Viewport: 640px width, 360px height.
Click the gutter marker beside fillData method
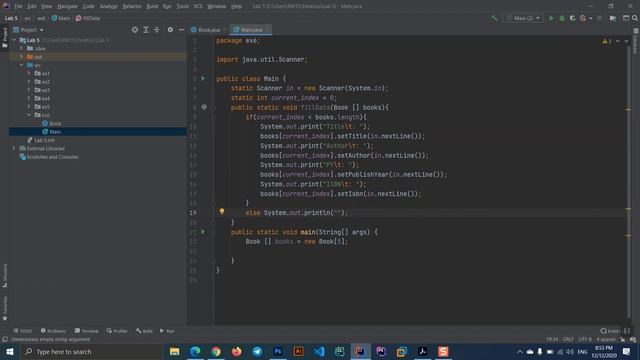tap(204, 107)
